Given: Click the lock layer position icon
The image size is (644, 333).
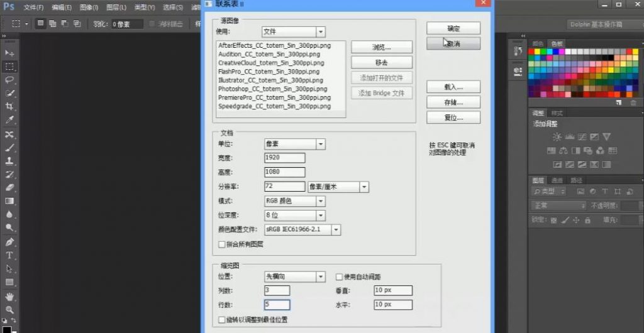Looking at the screenshot, I should 576,221.
